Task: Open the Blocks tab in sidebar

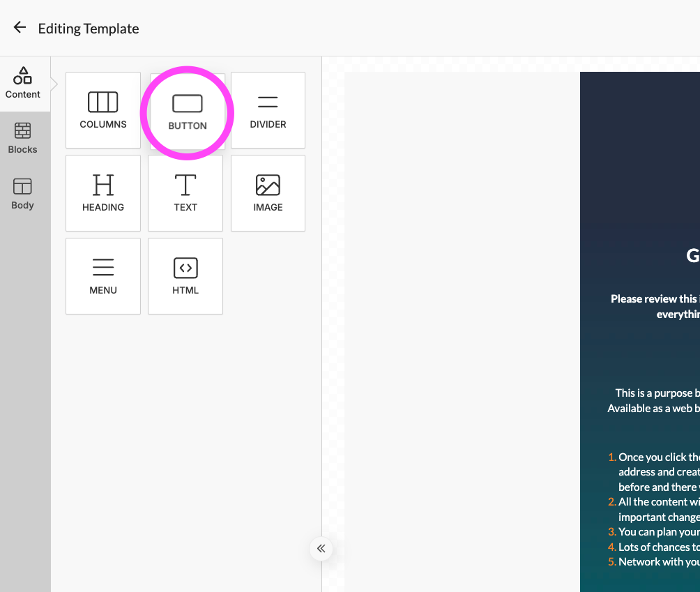Action: [23, 139]
